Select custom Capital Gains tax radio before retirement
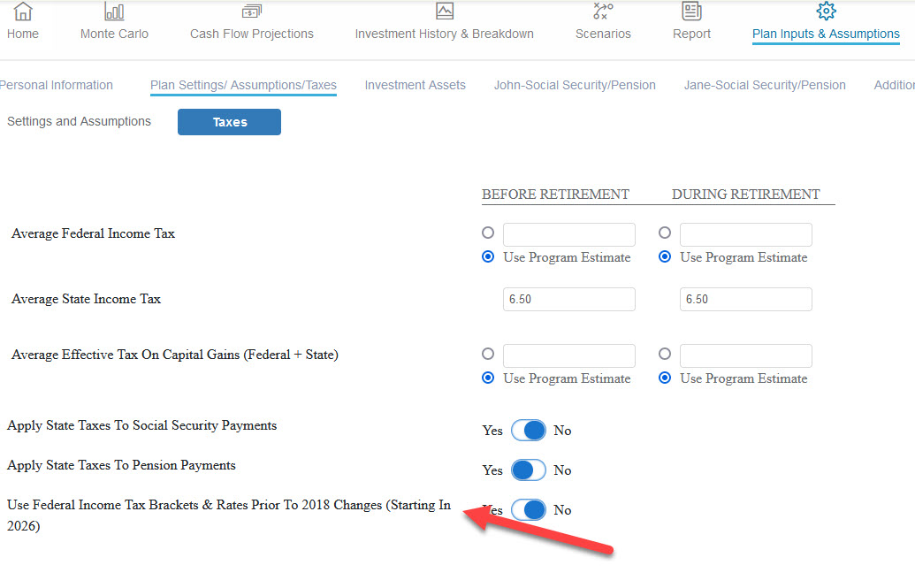 pyautogui.click(x=488, y=354)
